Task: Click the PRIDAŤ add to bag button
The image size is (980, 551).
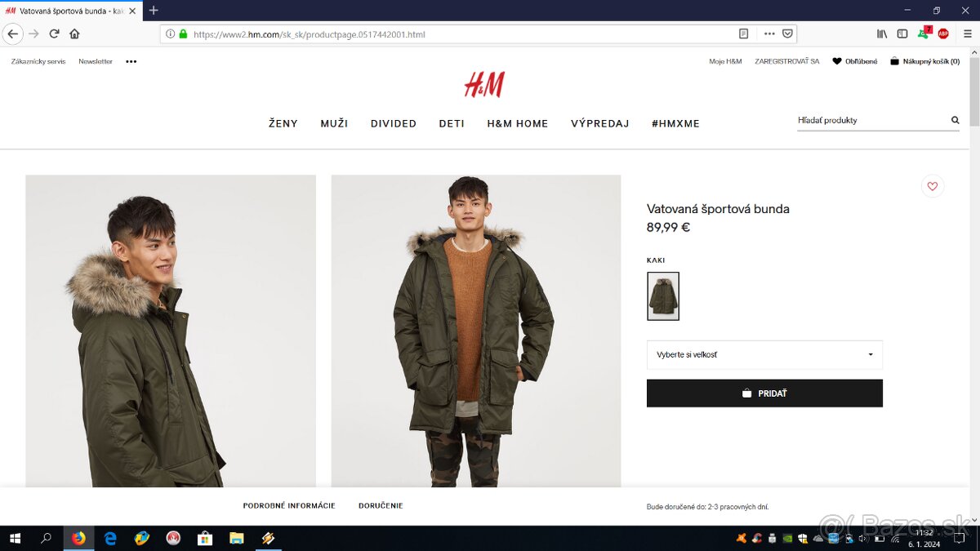Action: tap(764, 393)
